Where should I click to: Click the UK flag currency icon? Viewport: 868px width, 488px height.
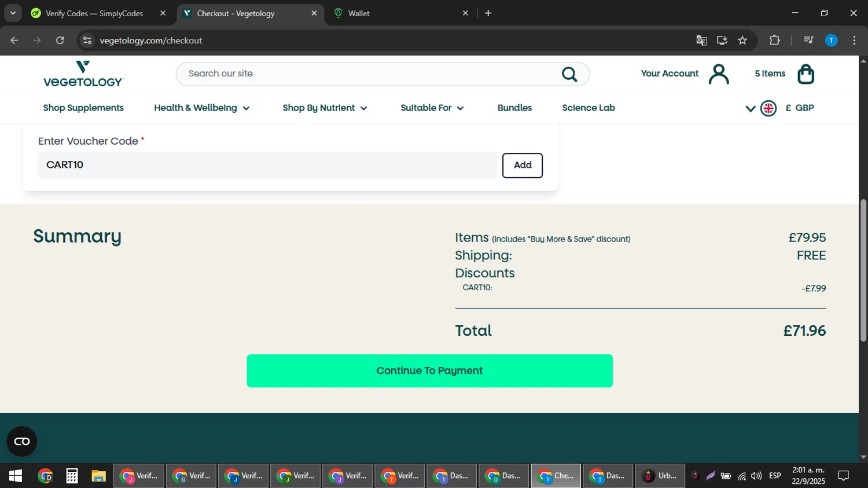click(x=768, y=108)
